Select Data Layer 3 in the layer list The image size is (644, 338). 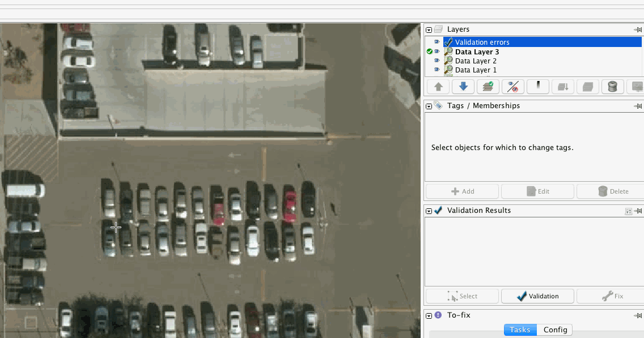coord(476,52)
